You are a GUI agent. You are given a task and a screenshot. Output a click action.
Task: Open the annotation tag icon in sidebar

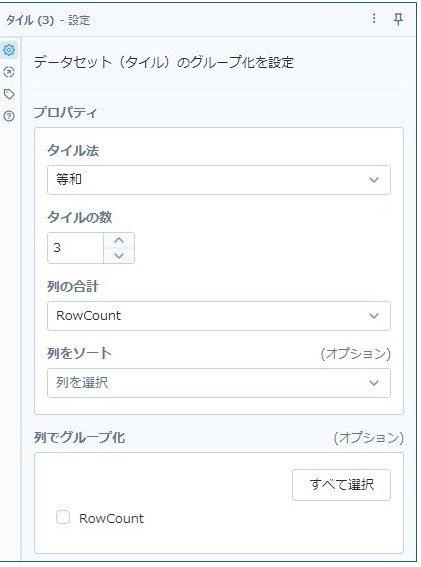click(9, 94)
